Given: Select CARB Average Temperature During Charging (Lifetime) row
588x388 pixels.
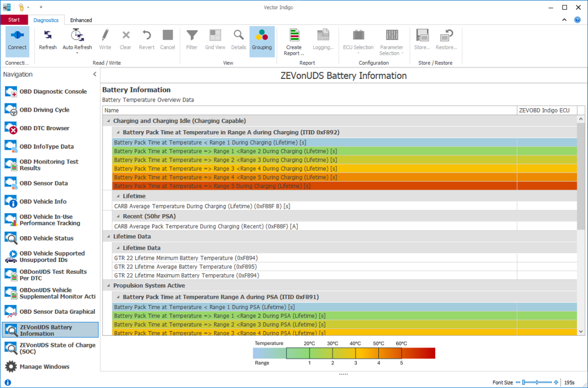Looking at the screenshot, I should click(x=344, y=207).
